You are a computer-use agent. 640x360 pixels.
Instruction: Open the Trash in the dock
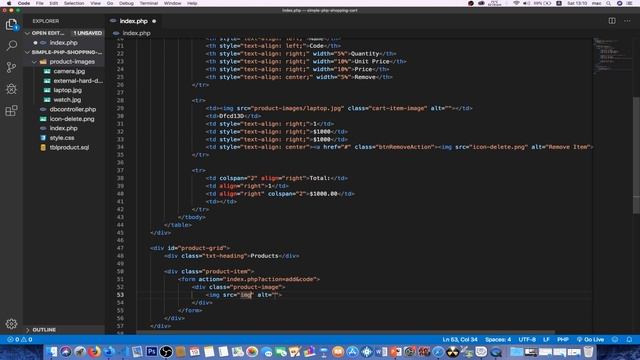[588, 351]
